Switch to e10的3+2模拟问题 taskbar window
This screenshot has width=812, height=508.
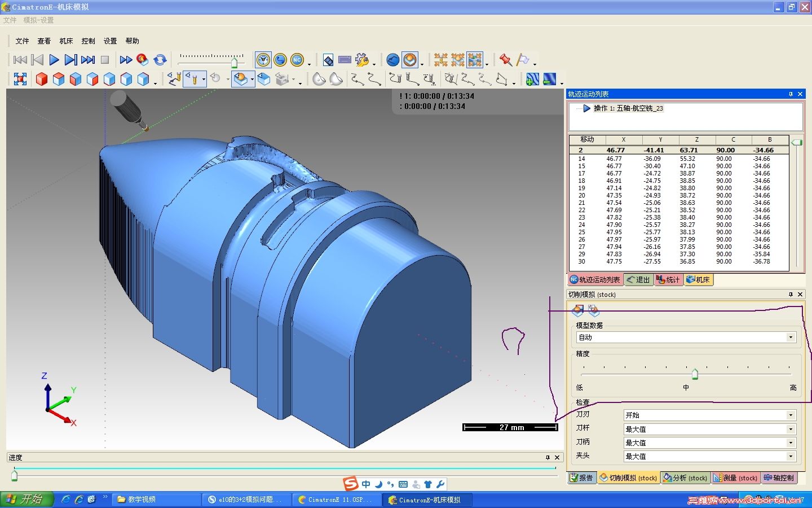[247, 500]
